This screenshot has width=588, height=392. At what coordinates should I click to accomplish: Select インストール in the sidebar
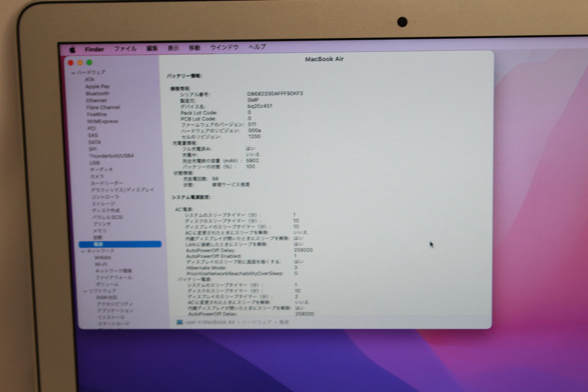click(x=111, y=318)
